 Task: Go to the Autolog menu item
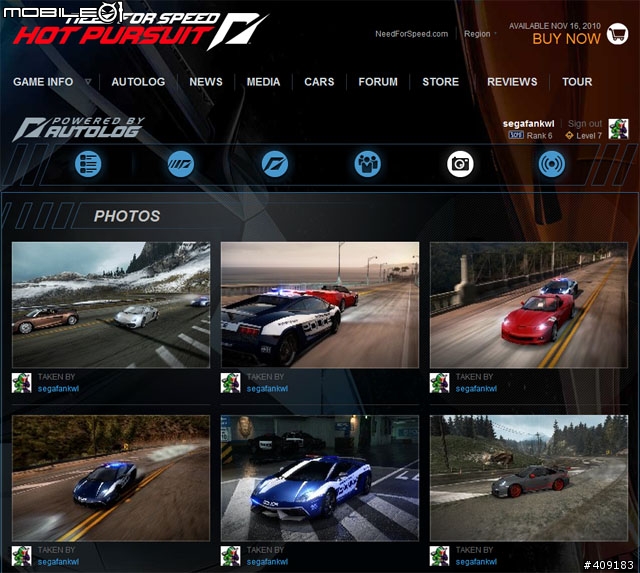coord(138,82)
